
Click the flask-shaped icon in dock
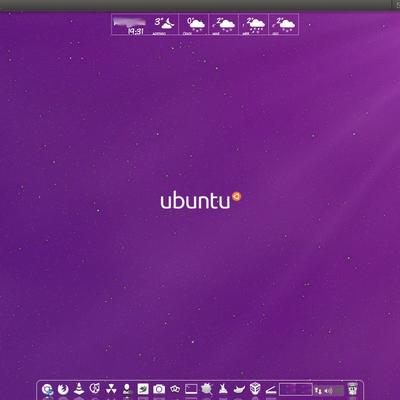point(223,389)
